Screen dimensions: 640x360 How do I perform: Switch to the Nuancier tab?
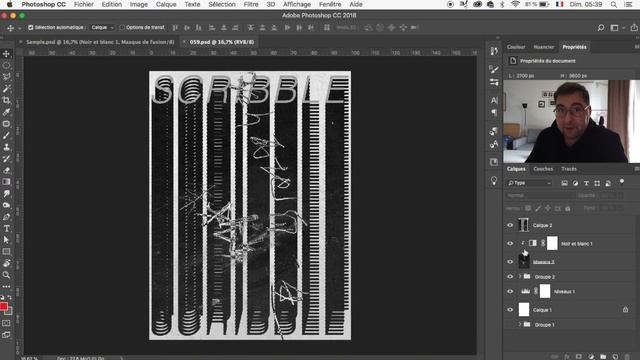[x=544, y=47]
